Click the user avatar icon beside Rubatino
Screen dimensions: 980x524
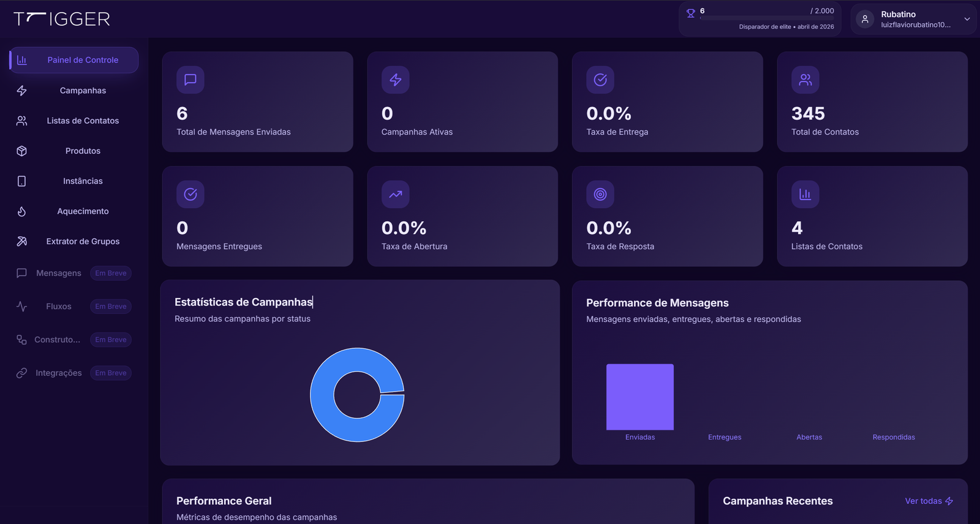point(865,19)
